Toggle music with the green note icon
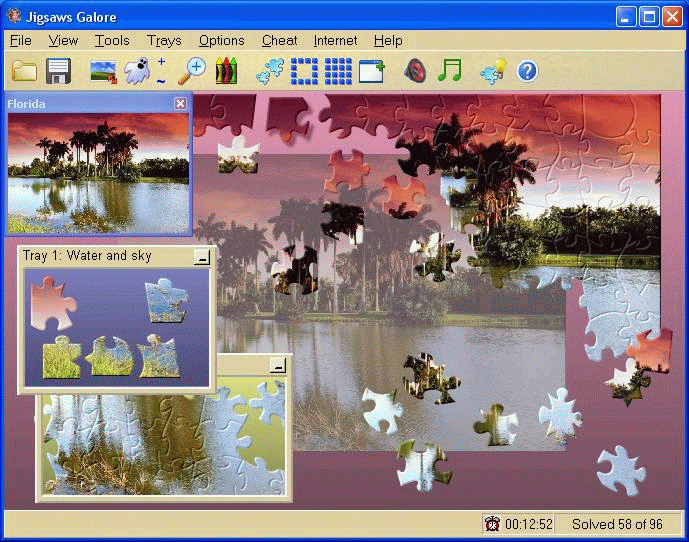Screen dimensions: 689x542 tap(450, 70)
